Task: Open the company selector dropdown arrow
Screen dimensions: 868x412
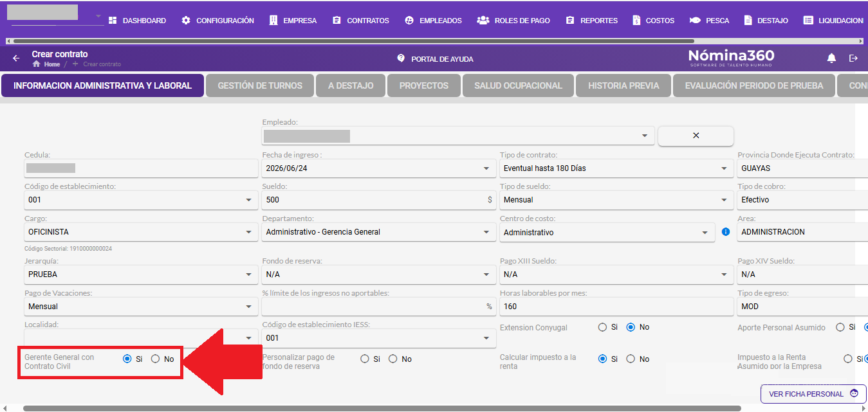Action: (x=98, y=15)
